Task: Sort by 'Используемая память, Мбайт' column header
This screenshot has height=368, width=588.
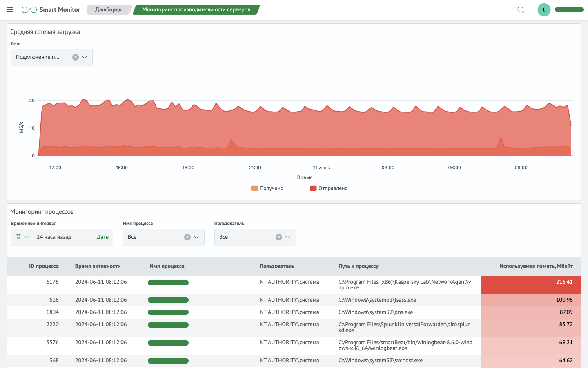Action: tap(536, 266)
